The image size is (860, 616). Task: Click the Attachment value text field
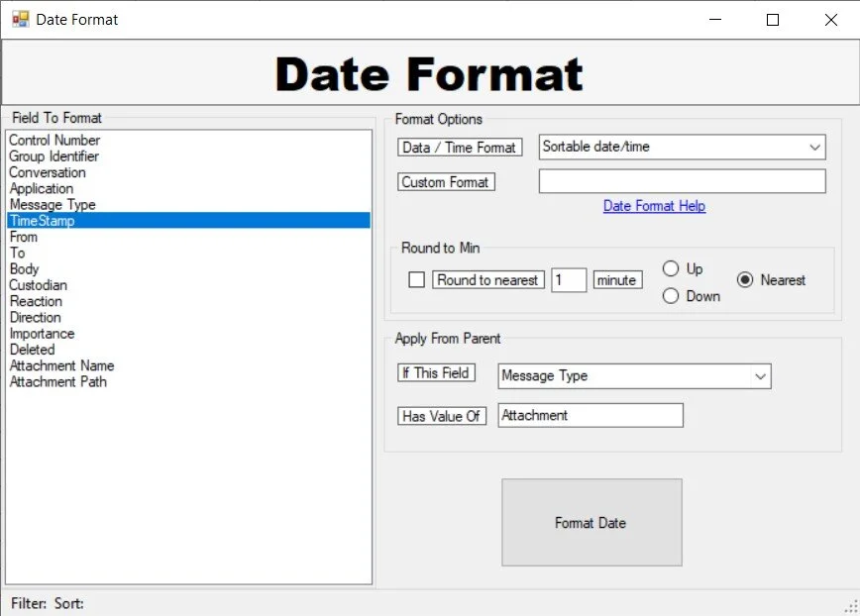[590, 415]
